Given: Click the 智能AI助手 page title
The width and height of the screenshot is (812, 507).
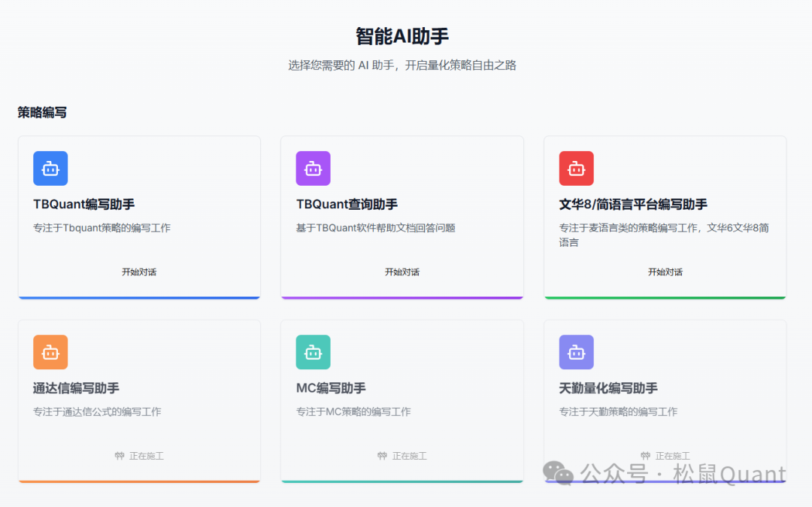Looking at the screenshot, I should [401, 36].
